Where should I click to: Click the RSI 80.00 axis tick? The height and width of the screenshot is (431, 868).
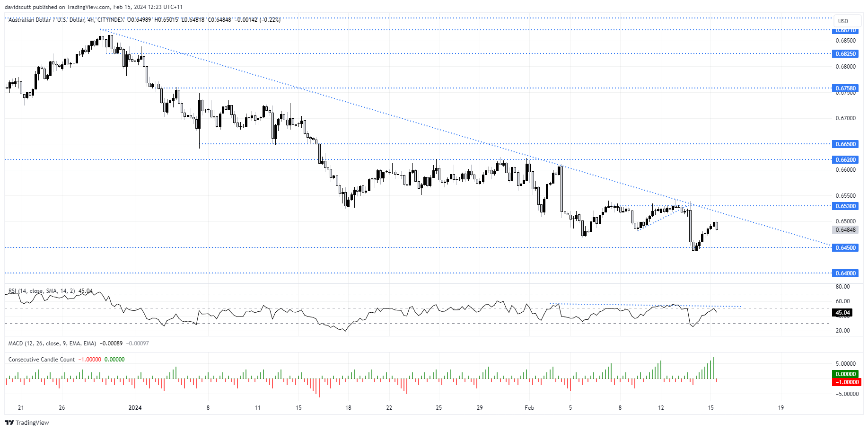pos(842,287)
